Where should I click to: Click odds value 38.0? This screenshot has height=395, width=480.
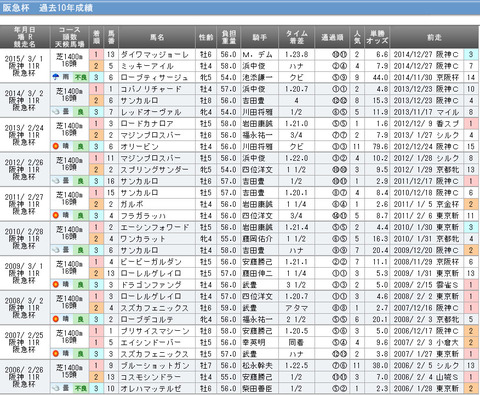[x=380, y=366]
